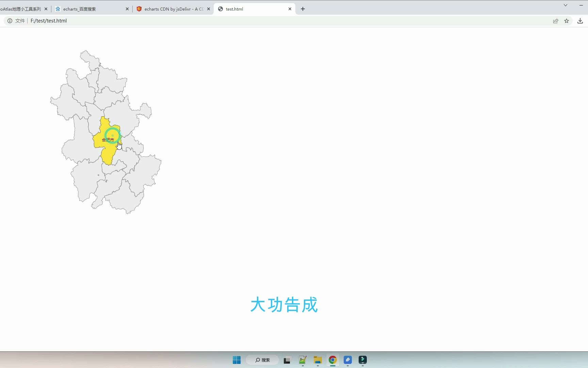Switch to the echarts CDN by jsDelivr tab
Viewport: 588px width, 368px height.
pyautogui.click(x=173, y=9)
